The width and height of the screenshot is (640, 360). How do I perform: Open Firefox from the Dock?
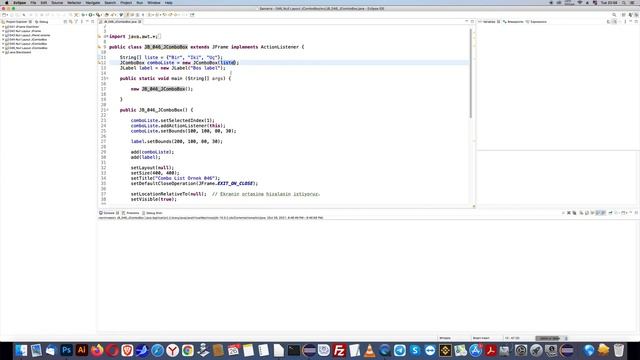[97, 350]
